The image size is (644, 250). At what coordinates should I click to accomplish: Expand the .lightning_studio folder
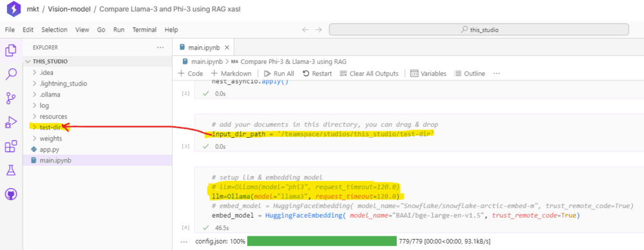pos(35,84)
